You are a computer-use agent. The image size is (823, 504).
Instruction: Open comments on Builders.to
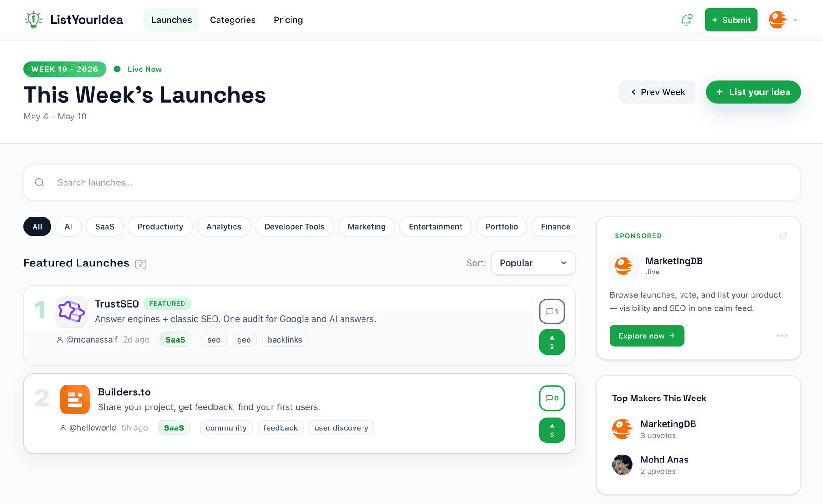(x=552, y=398)
